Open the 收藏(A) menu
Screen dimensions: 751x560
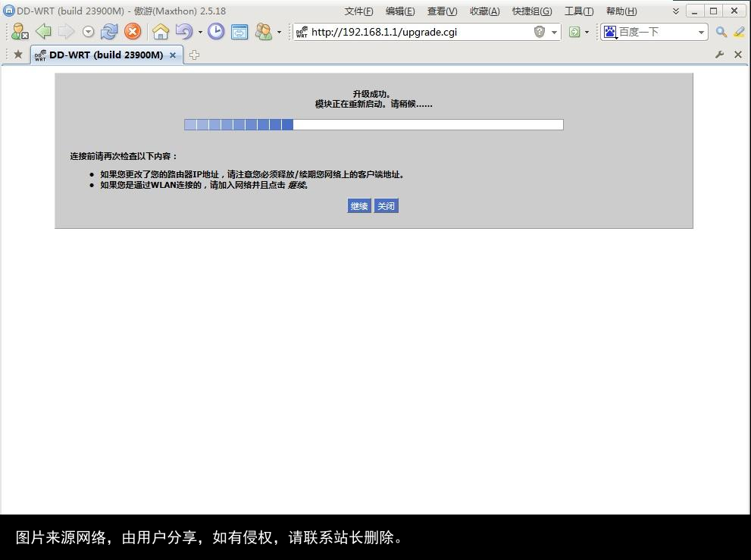(x=485, y=11)
